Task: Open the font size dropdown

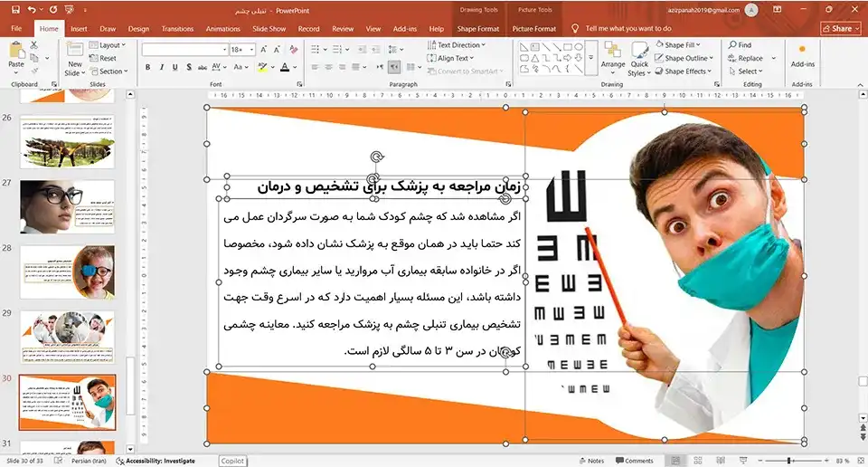Action: coord(251,50)
